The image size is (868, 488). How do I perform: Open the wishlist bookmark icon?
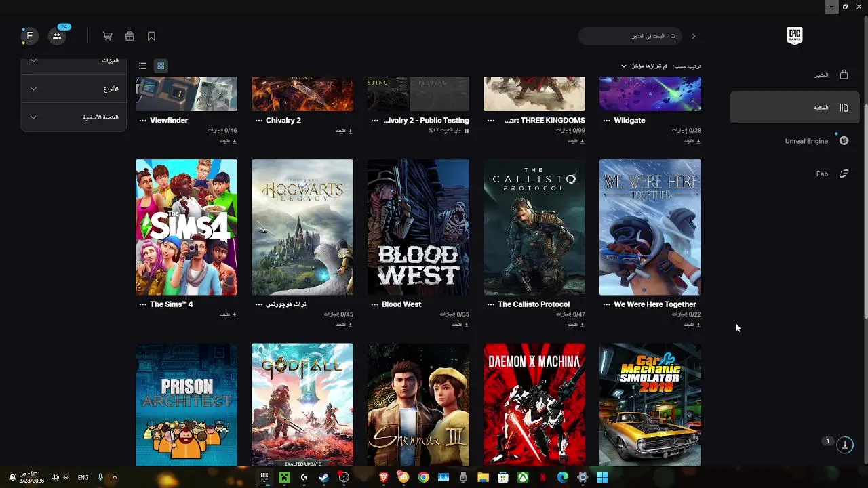(151, 36)
